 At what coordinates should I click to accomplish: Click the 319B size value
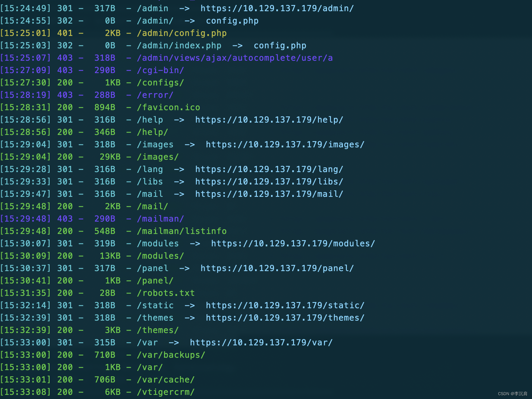[x=105, y=243]
